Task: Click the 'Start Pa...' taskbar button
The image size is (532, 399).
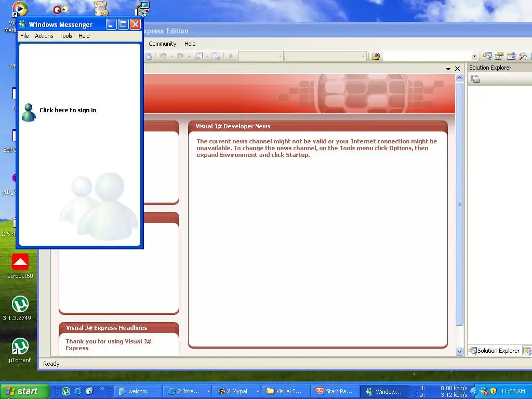Action: (336, 391)
